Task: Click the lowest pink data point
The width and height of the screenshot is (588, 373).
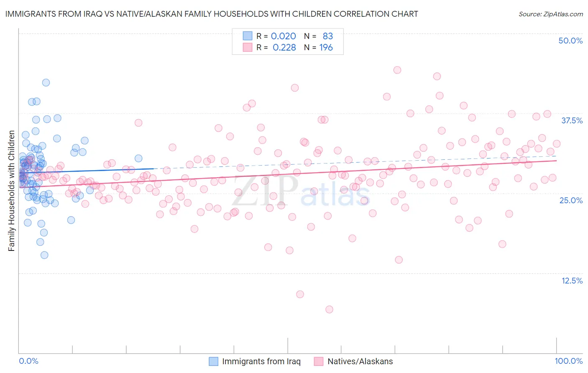Action: point(329,309)
